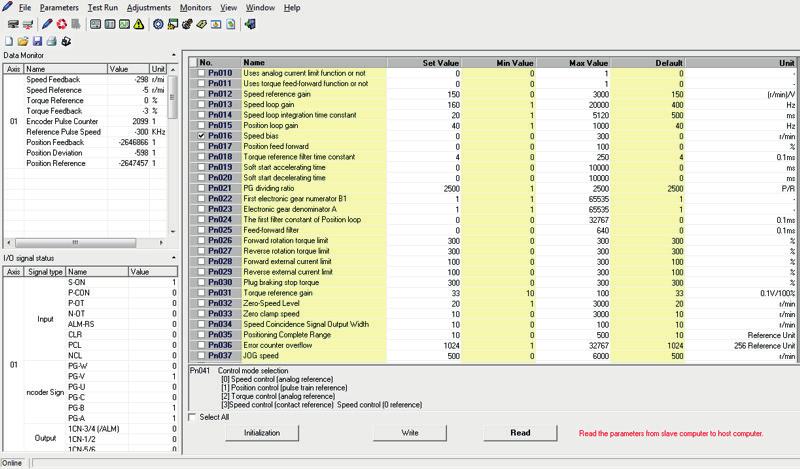The image size is (800, 469).
Task: Click the Write button
Action: coord(410,433)
